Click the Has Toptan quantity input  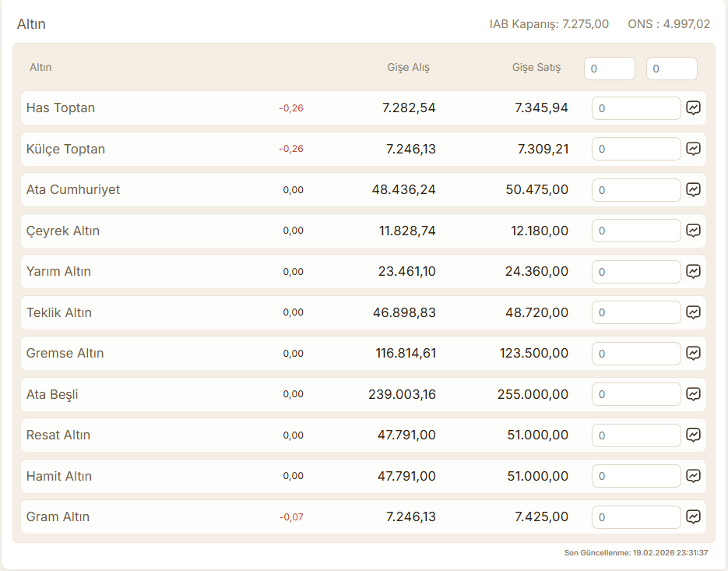tap(636, 108)
